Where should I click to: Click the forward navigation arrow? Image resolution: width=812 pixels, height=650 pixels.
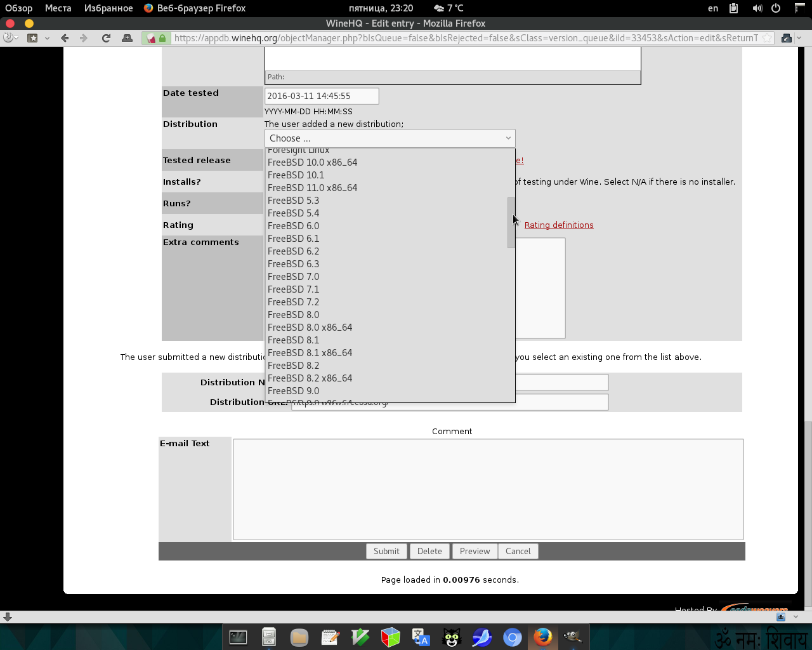point(84,38)
